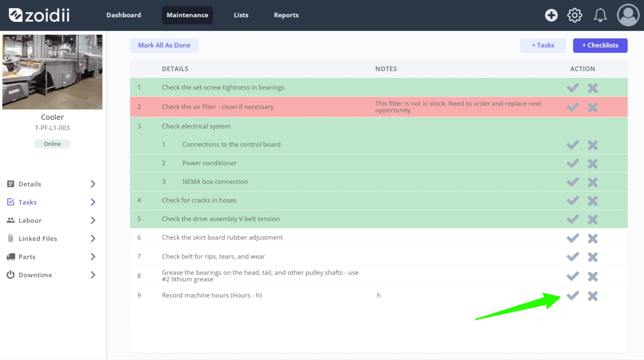Image resolution: width=644 pixels, height=360 pixels.
Task: Mark cracks in hoses task failed
Action: (593, 201)
